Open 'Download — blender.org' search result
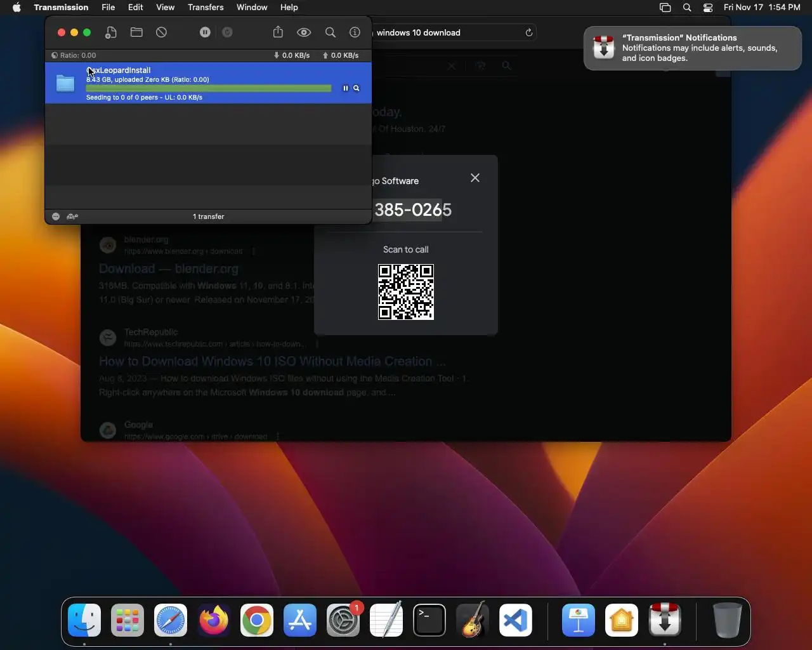The image size is (812, 650). point(169,269)
